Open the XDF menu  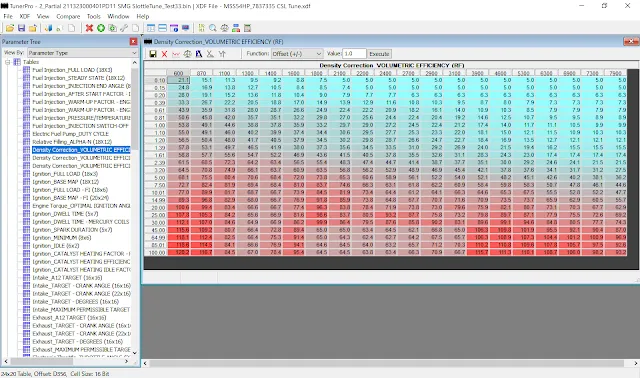click(25, 16)
